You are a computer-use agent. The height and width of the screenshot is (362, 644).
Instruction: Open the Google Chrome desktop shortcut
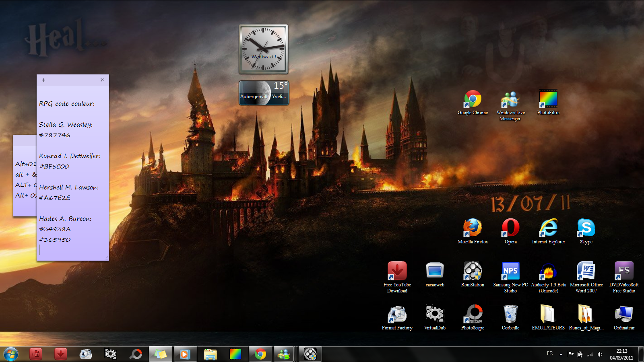click(473, 103)
